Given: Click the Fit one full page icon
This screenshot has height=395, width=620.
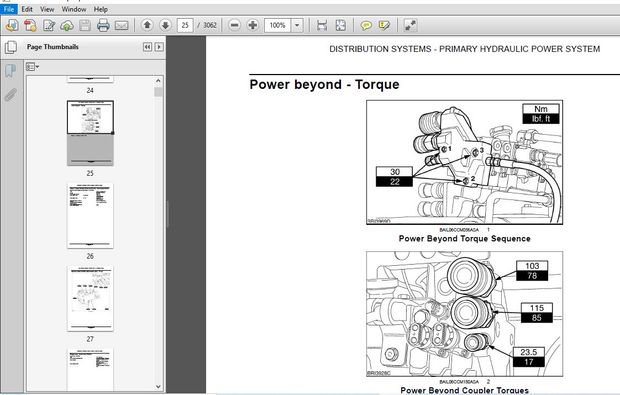Looking at the screenshot, I should click(x=340, y=25).
